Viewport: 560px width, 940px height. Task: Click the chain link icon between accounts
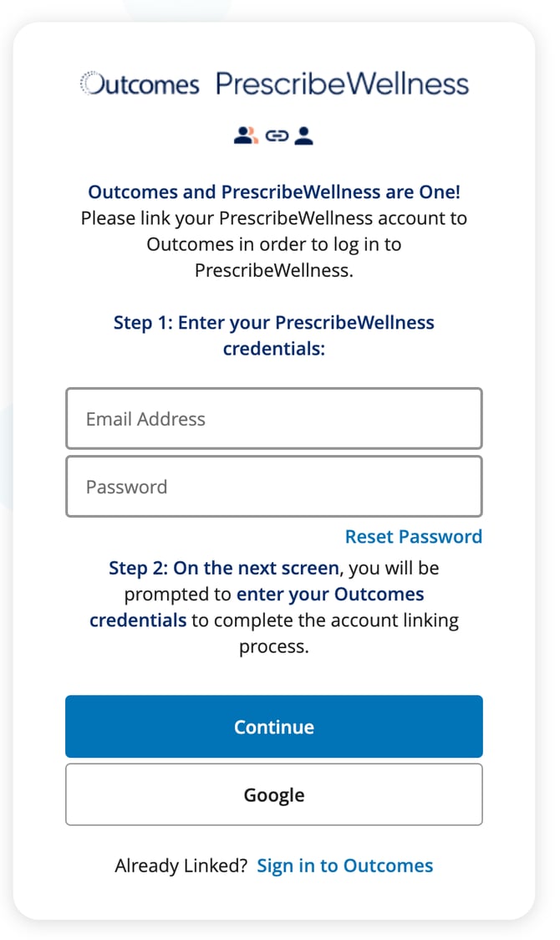point(276,134)
